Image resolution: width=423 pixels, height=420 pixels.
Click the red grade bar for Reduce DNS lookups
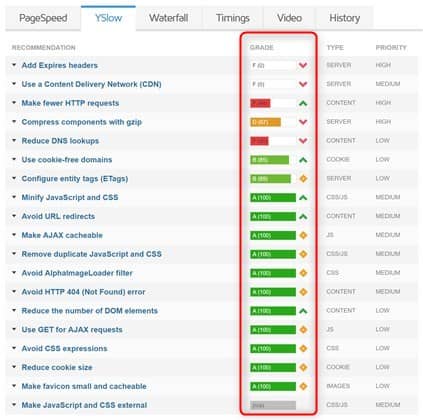[x=259, y=141]
